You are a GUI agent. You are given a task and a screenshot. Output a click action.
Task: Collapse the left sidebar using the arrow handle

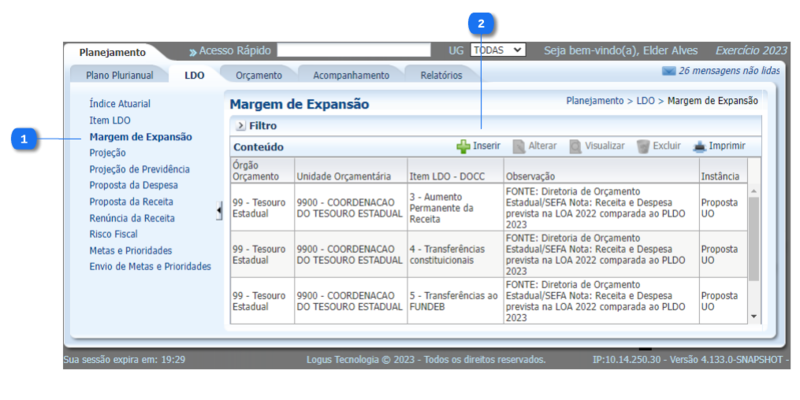[220, 210]
